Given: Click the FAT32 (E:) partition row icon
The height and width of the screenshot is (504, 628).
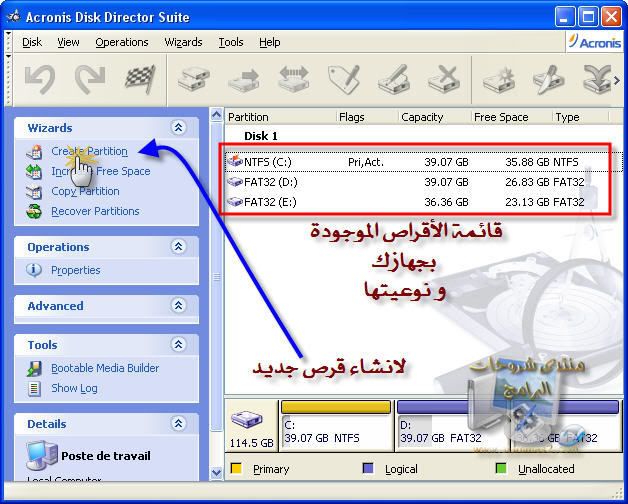Looking at the screenshot, I should pos(235,202).
